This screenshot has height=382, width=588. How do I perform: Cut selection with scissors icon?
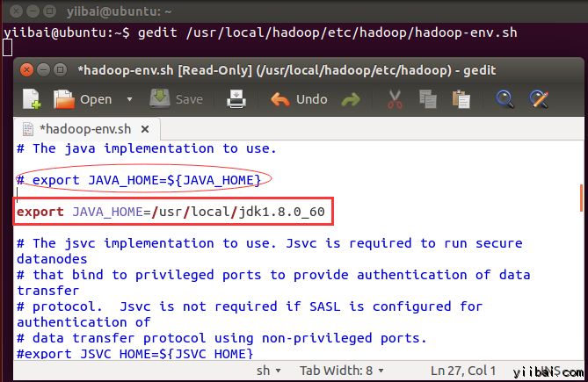point(395,99)
